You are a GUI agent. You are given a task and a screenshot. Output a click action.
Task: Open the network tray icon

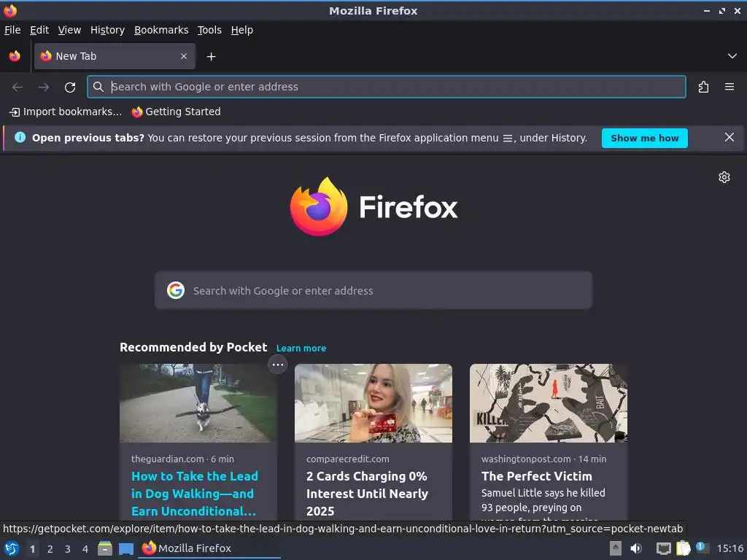(663, 548)
